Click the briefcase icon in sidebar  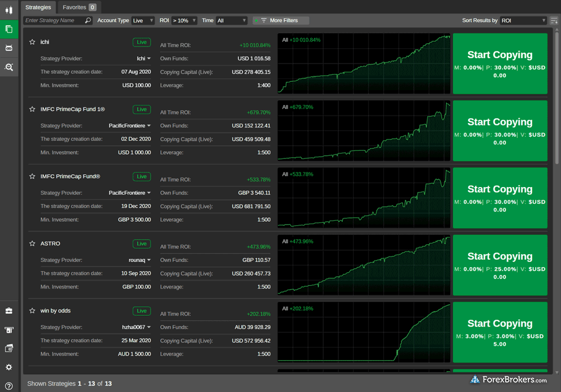pyautogui.click(x=9, y=311)
